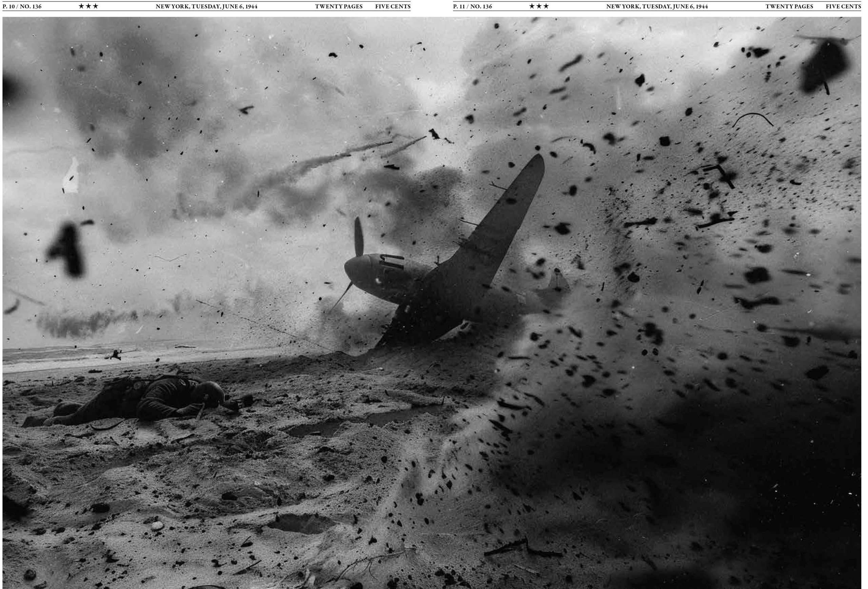
Task: Click 'FIVE CENTS' on the right page header
Action: click(x=843, y=6)
